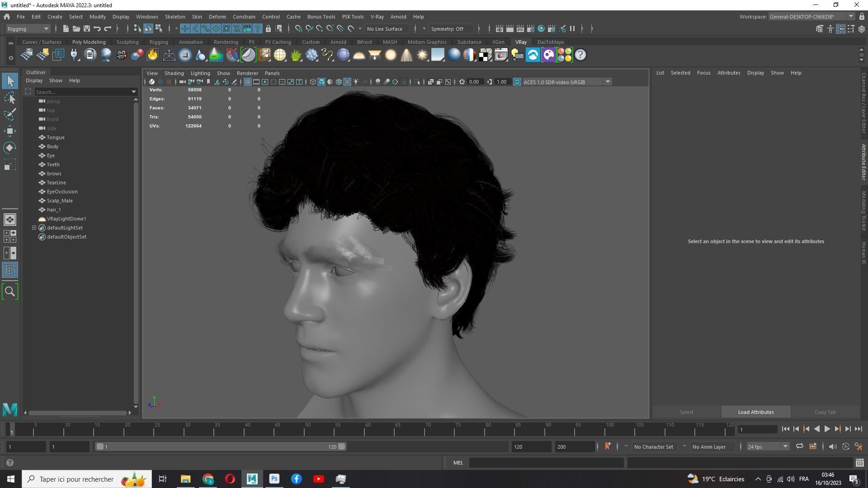Image resolution: width=868 pixels, height=488 pixels.
Task: Expand the defaultLightSet node
Action: click(34, 228)
